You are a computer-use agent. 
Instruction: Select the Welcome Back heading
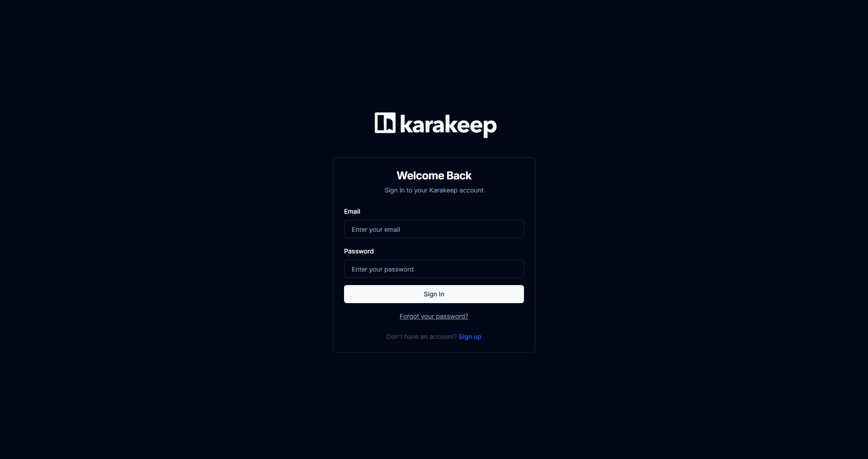click(x=434, y=175)
